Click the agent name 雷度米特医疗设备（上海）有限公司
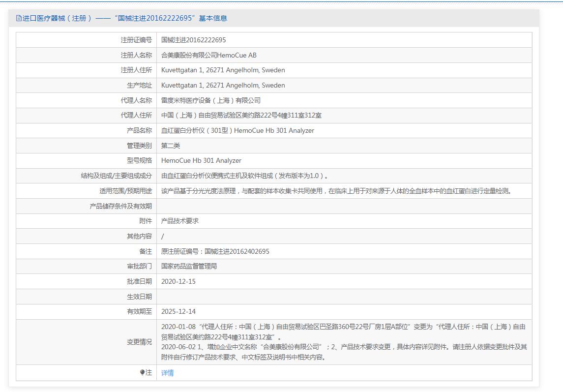Screen dimensions: 563x392 (210, 100)
